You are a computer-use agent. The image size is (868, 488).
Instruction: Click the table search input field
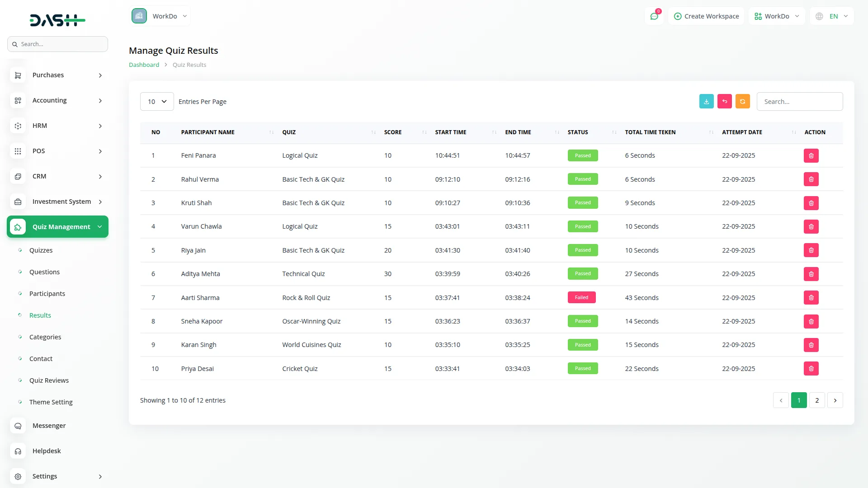tap(799, 102)
